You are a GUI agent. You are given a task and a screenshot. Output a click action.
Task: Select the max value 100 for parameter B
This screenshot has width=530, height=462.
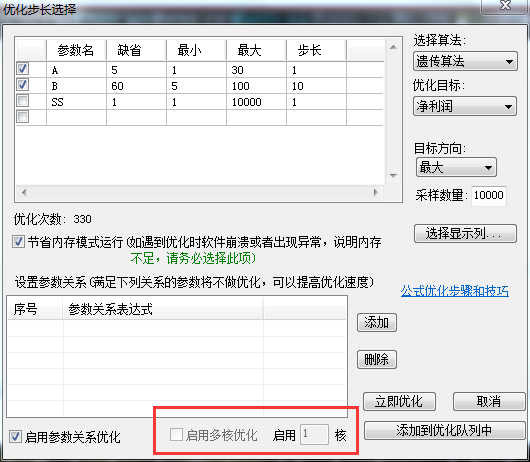[256, 86]
